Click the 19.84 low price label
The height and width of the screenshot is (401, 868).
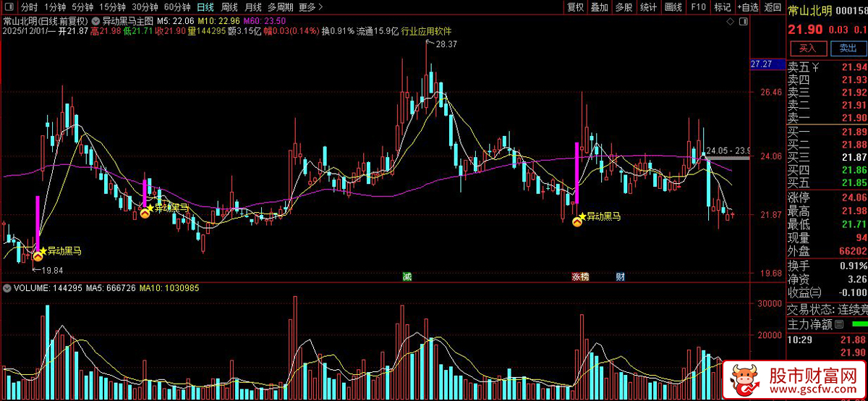click(x=52, y=270)
